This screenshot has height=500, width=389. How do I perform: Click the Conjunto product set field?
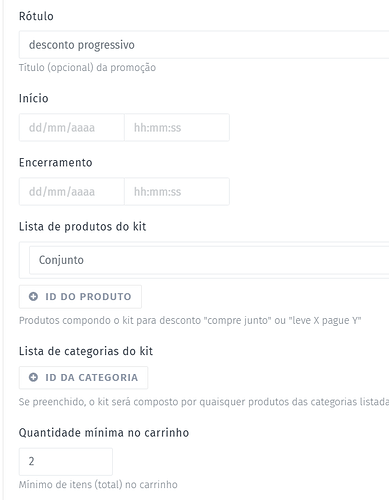point(209,260)
